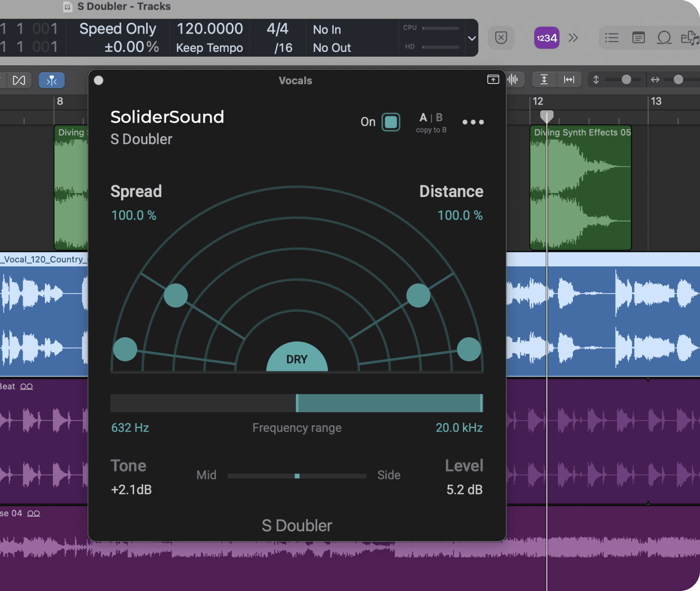Toggle the blue catch playhead button
Screen dimensions: 700x591
(51, 80)
